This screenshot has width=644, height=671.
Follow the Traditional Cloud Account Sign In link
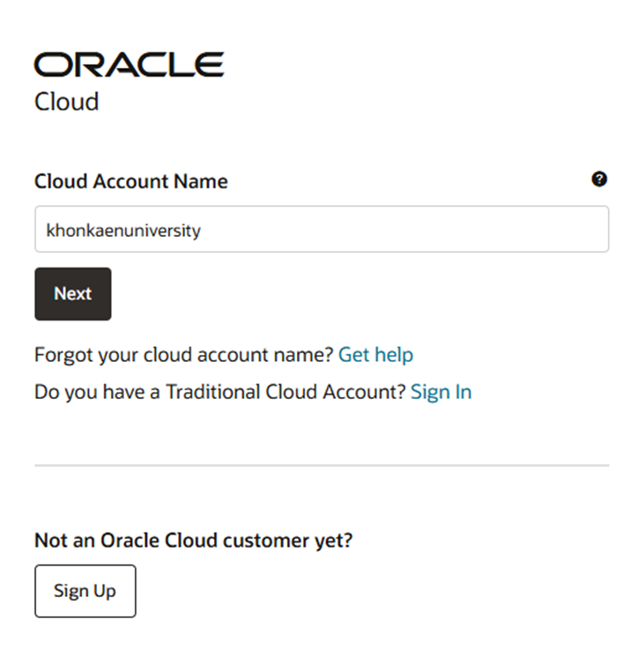click(x=441, y=392)
